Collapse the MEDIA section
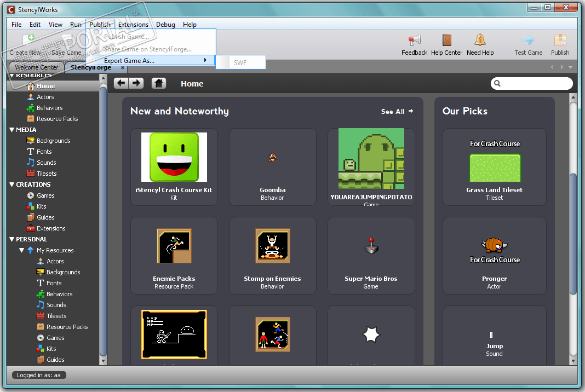 12,130
